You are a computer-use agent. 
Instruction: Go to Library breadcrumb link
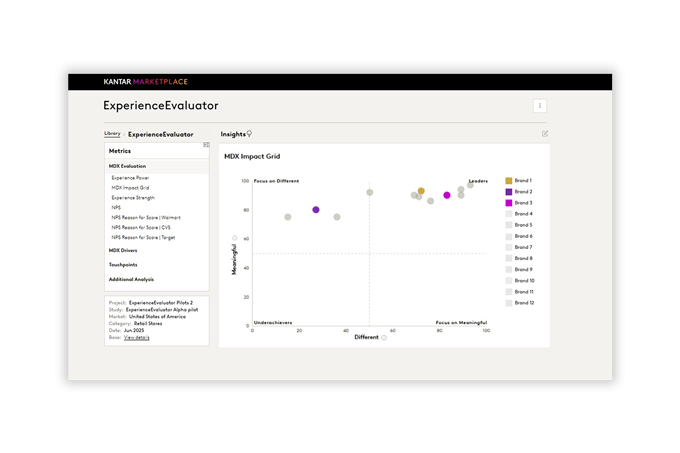112,134
